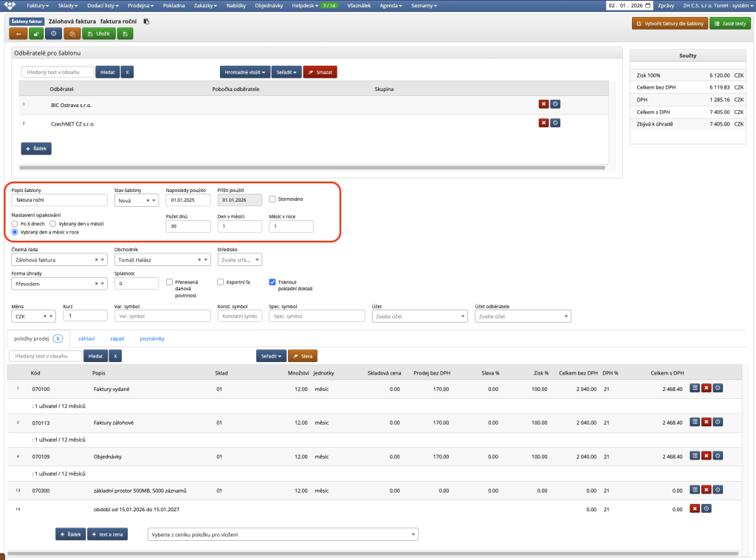Uncheck 'Tisknout pokladní doklad' checkbox
The image size is (756, 560).
(272, 281)
